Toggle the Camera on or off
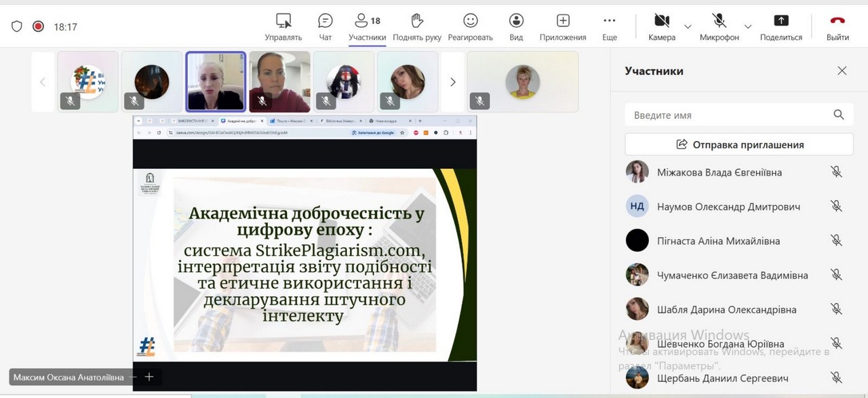This screenshot has width=868, height=398. [661, 21]
